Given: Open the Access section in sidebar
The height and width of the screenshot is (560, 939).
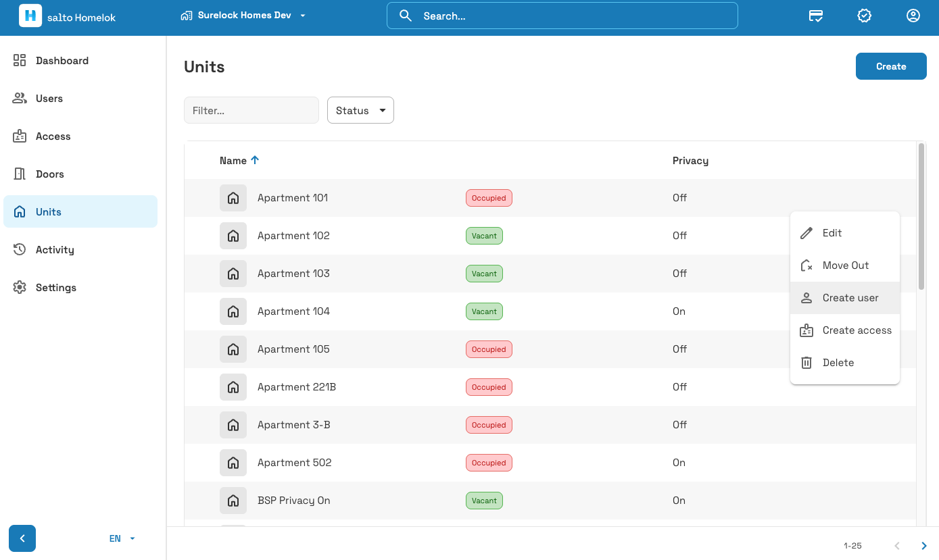Looking at the screenshot, I should coord(80,136).
